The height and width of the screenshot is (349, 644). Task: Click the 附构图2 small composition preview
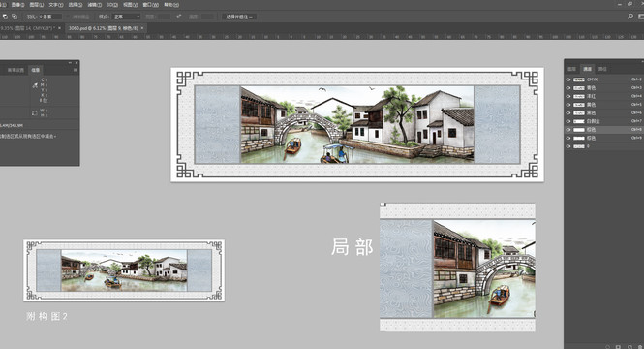124,270
